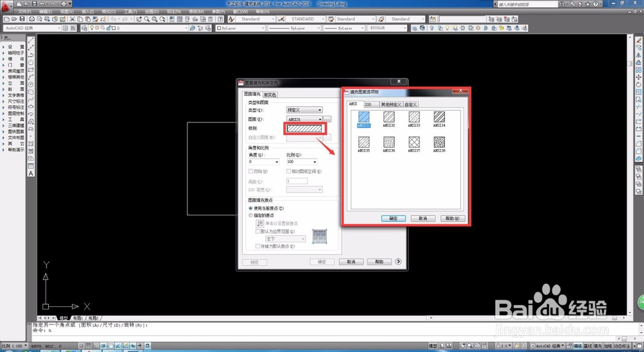Image resolution: width=644 pixels, height=352 pixels.
Task: Click the pattern browse ellipsis button
Action: [327, 119]
